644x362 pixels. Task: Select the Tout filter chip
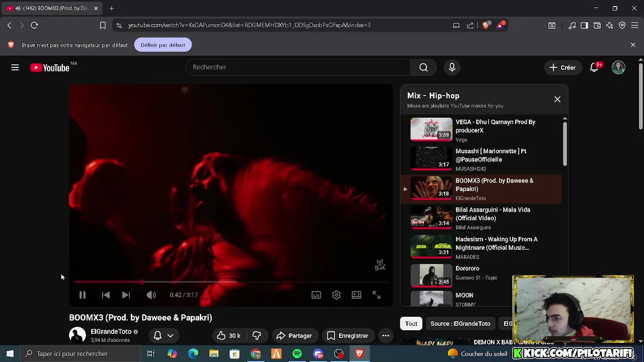[411, 324]
